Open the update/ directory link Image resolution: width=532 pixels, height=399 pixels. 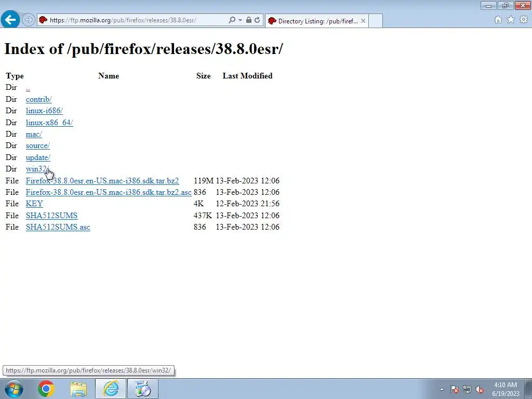38,157
